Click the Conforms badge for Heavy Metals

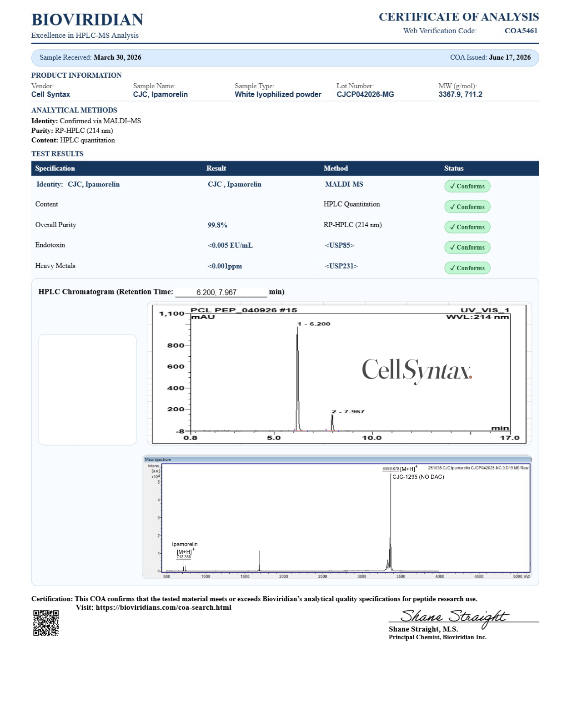coord(467,268)
